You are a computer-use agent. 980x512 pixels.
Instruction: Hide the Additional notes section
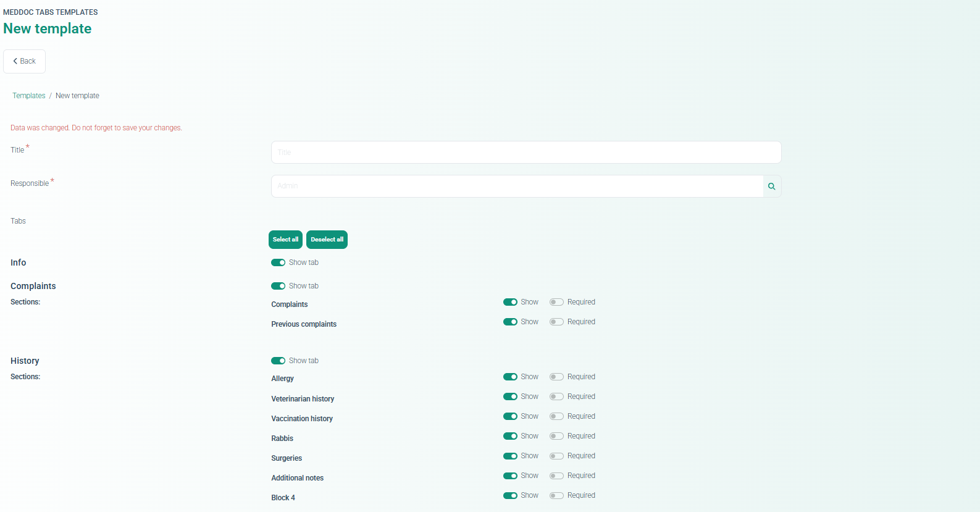[x=510, y=476]
